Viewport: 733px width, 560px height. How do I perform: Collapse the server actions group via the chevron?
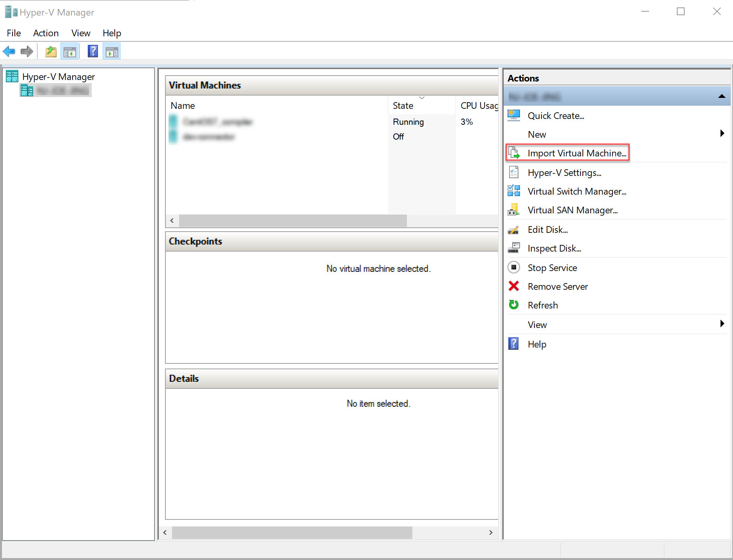point(721,96)
